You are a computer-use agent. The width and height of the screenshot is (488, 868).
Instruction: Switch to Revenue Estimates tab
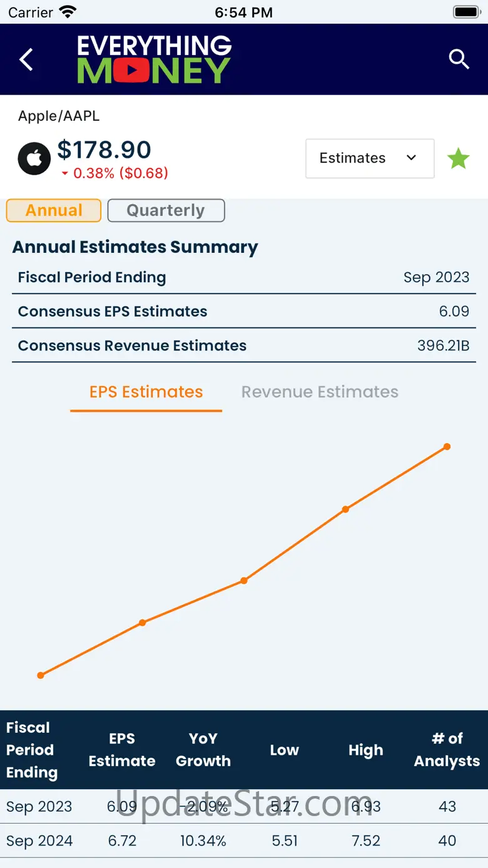tap(320, 392)
